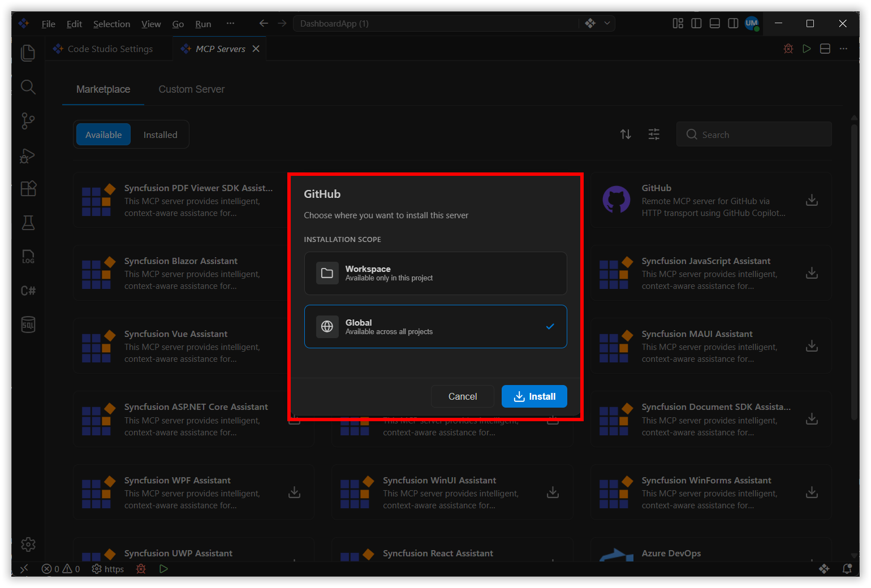Viewport: 871px width, 588px height.
Task: Split the editor with the split icon
Action: click(x=825, y=49)
